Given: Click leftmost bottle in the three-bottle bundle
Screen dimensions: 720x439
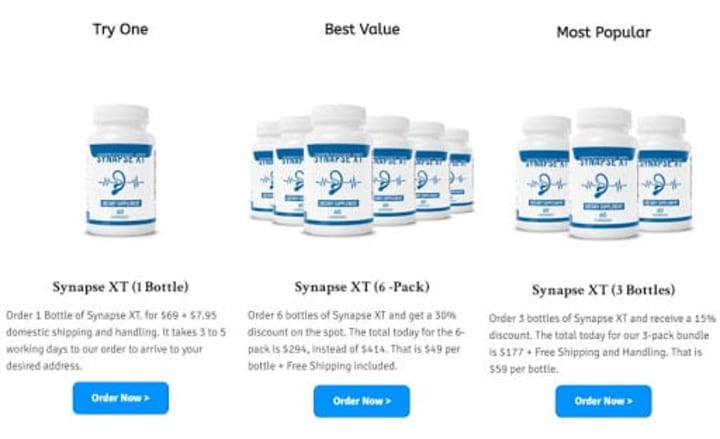Looking at the screenshot, I should (x=544, y=173).
